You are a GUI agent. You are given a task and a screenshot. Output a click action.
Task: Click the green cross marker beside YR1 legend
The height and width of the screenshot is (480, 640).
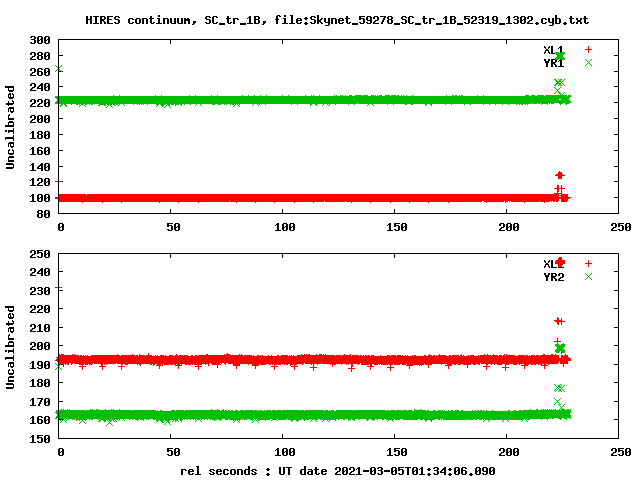(x=588, y=62)
